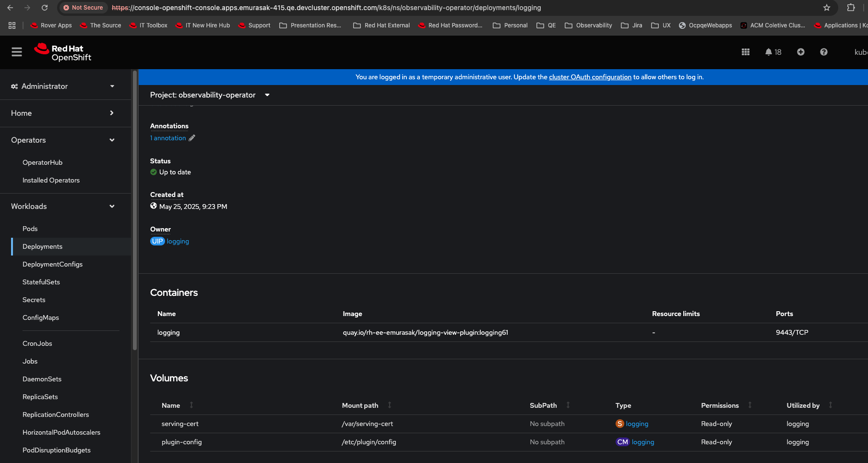
Task: Navigate to DaemonSets
Action: point(42,379)
